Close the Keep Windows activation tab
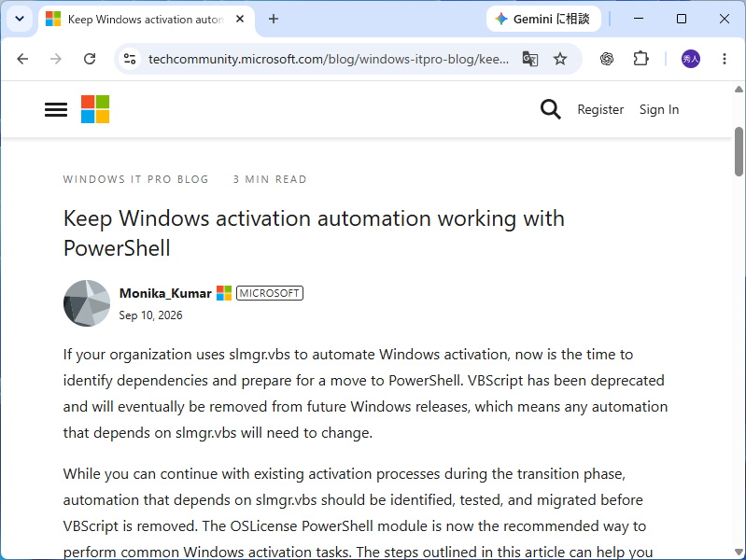 pyautogui.click(x=240, y=19)
